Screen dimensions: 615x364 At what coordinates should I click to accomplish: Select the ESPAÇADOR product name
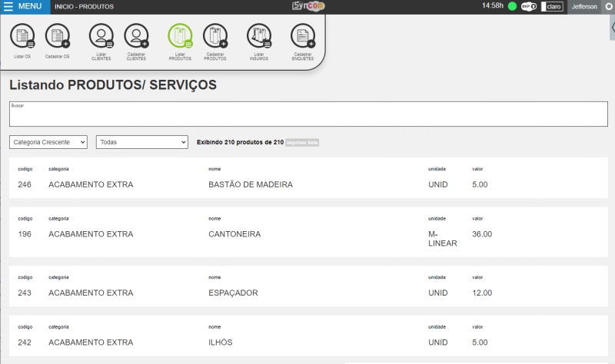(233, 293)
